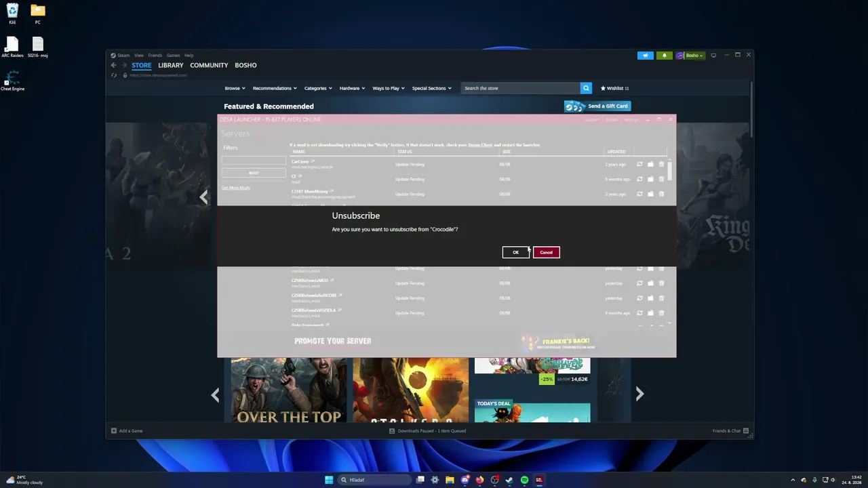
Task: Open the BOSHO profile tab
Action: (x=245, y=65)
